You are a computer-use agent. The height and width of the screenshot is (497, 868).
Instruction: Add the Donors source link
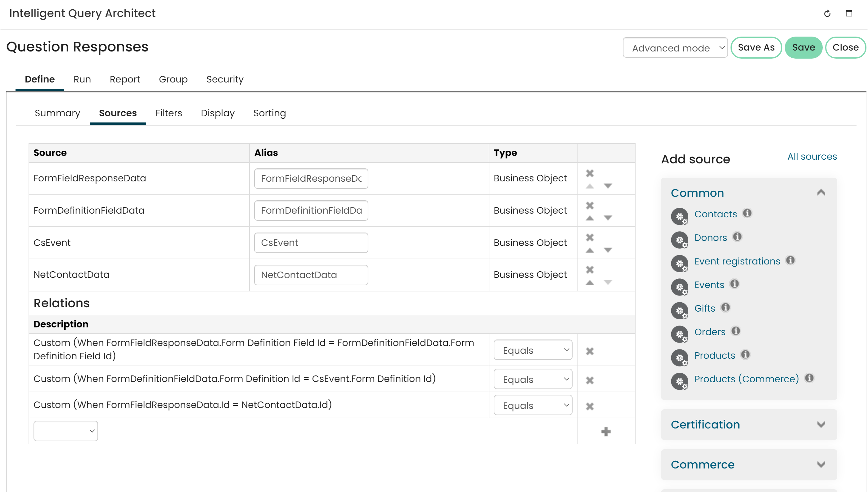click(x=711, y=237)
